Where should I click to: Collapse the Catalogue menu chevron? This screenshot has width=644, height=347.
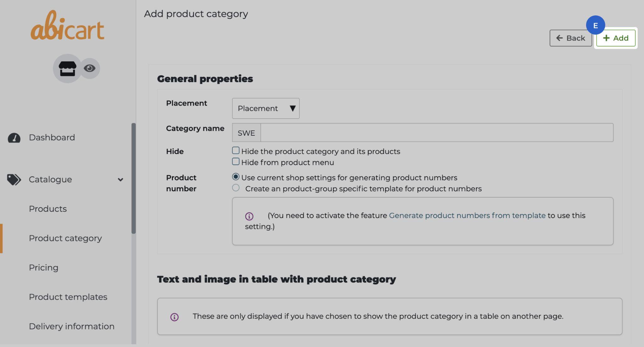tap(120, 180)
